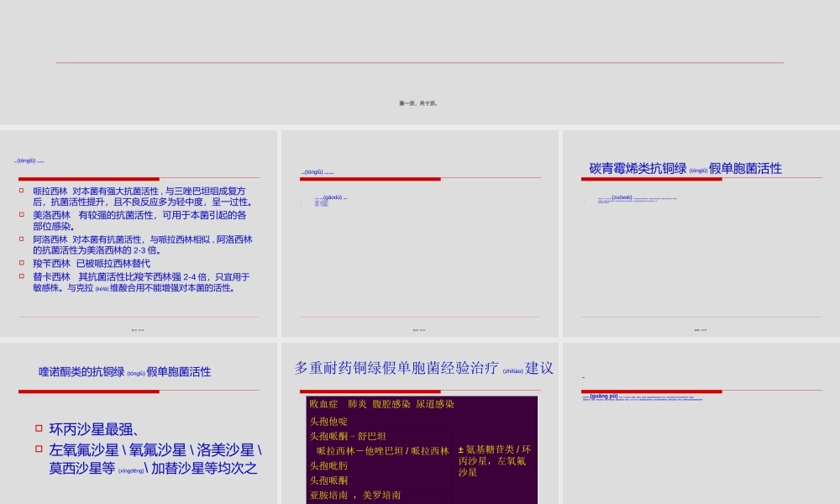Click 腹腔感染 in the table header

[391, 404]
